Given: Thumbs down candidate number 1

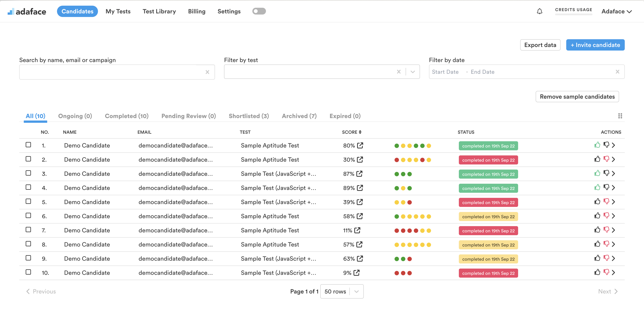Looking at the screenshot, I should 606,145.
